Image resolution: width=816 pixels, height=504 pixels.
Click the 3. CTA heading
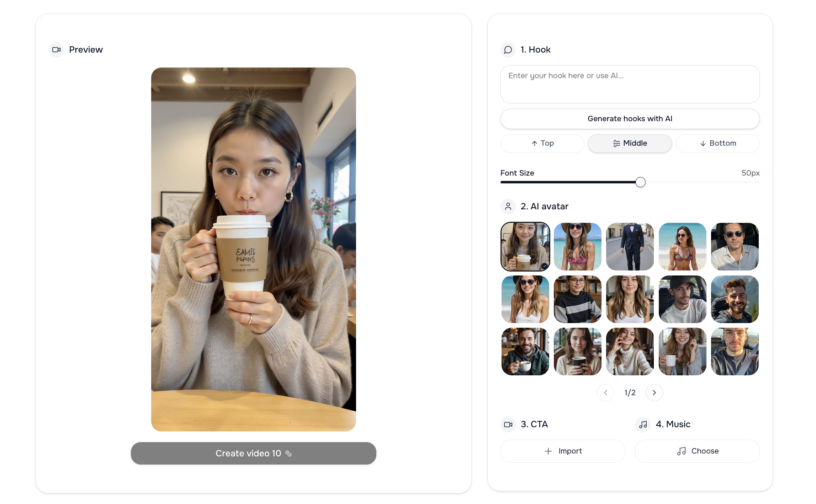(x=534, y=424)
